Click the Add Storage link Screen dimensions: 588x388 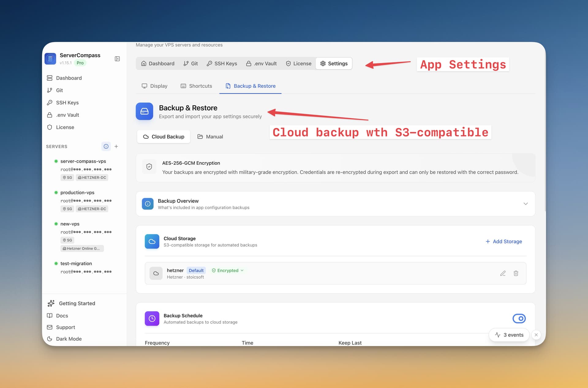[x=504, y=241]
